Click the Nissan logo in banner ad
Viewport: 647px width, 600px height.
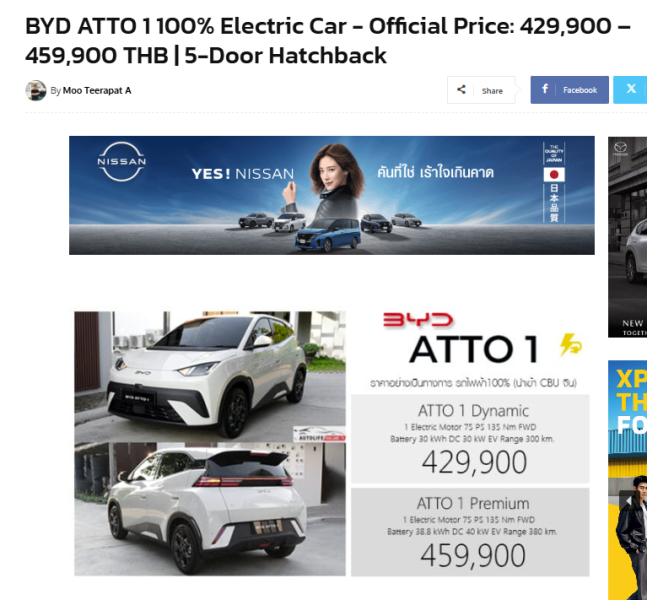[122, 161]
